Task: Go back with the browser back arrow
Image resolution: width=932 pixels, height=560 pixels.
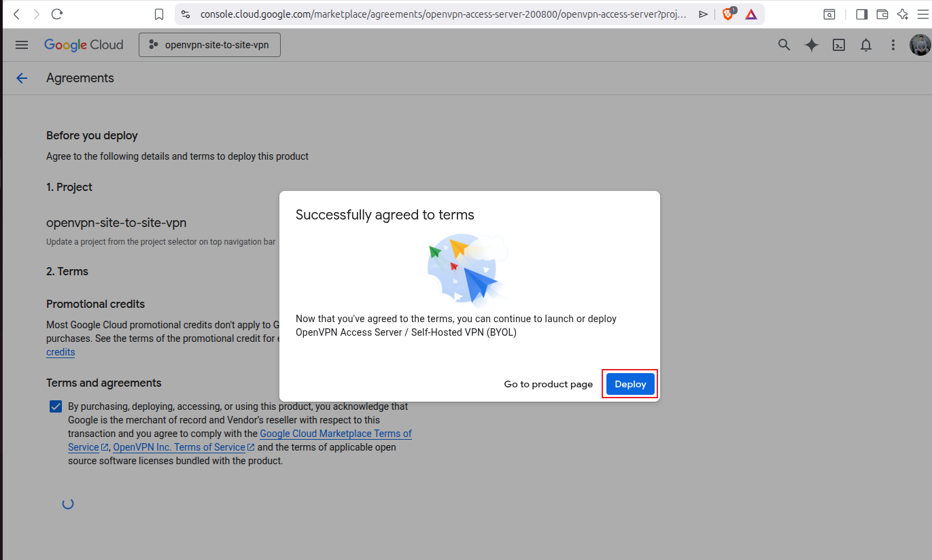Action: click(x=16, y=14)
